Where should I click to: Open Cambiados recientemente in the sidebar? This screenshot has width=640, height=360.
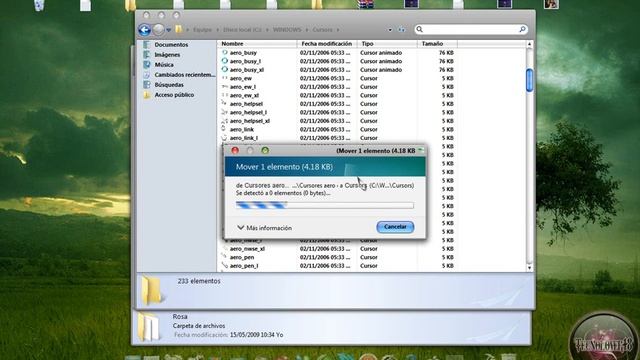tap(184, 75)
